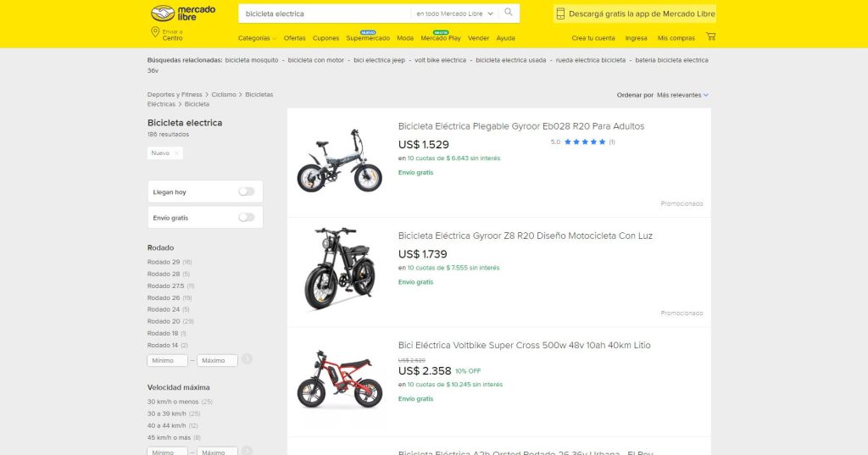Click the Mercado Libre logo

[182, 14]
